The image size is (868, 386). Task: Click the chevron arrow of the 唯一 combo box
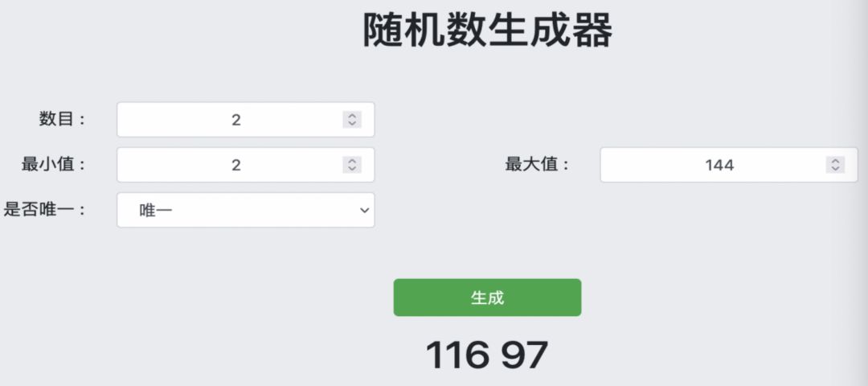tap(364, 210)
